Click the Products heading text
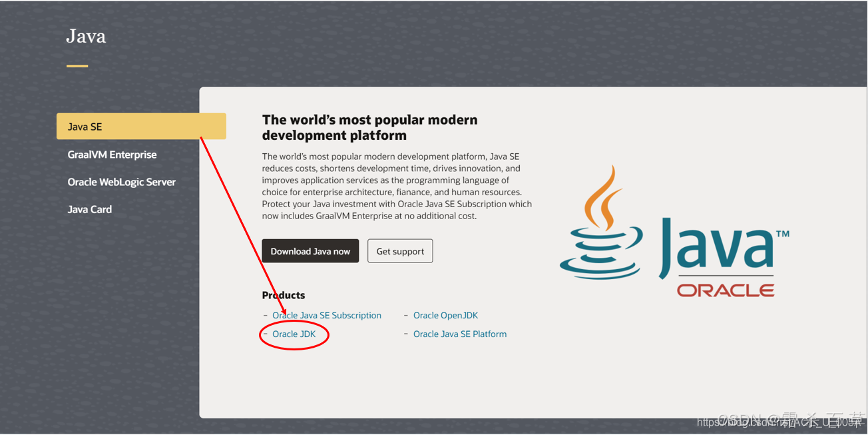Viewport: 868px width, 435px height. pyautogui.click(x=284, y=295)
